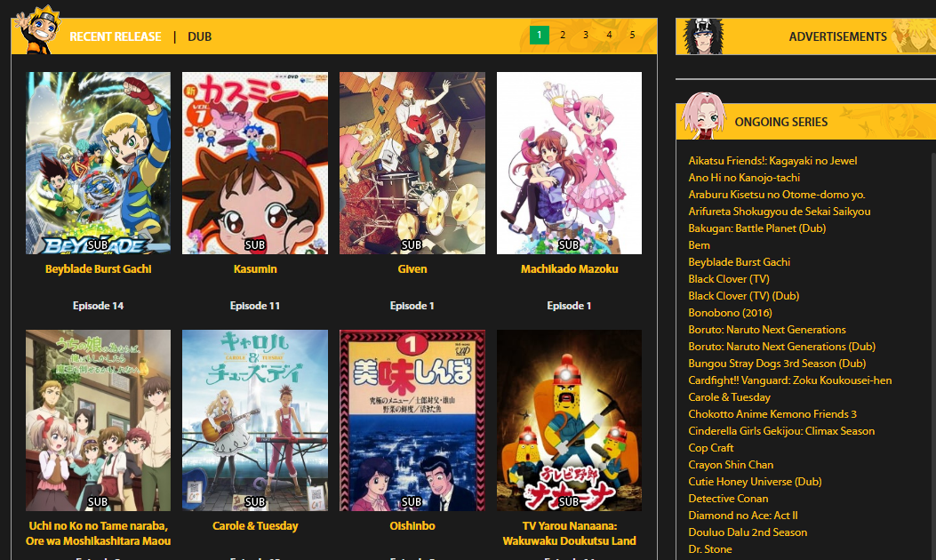This screenshot has width=936, height=560.
Task: Open Bem in ongoing series
Action: tap(699, 244)
